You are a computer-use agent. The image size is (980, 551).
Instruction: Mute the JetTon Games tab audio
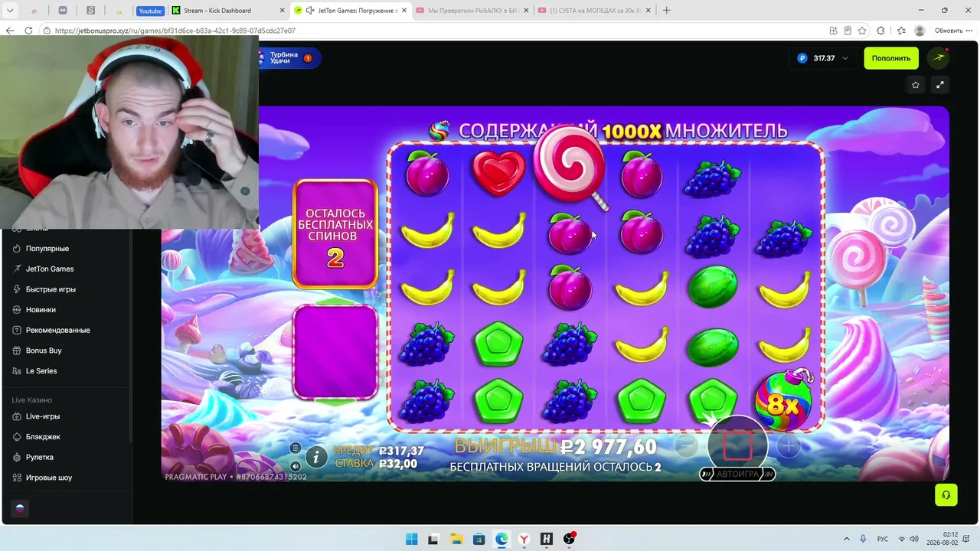[x=309, y=11]
